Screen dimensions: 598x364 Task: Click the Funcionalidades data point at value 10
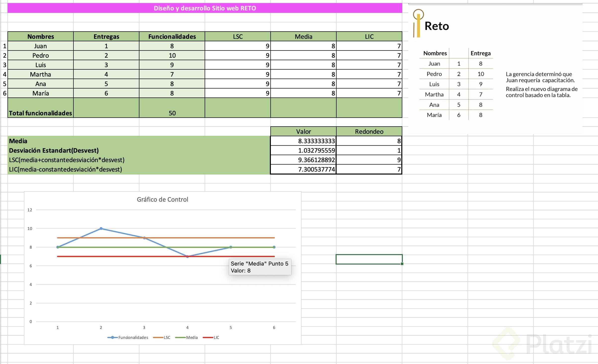pos(101,228)
